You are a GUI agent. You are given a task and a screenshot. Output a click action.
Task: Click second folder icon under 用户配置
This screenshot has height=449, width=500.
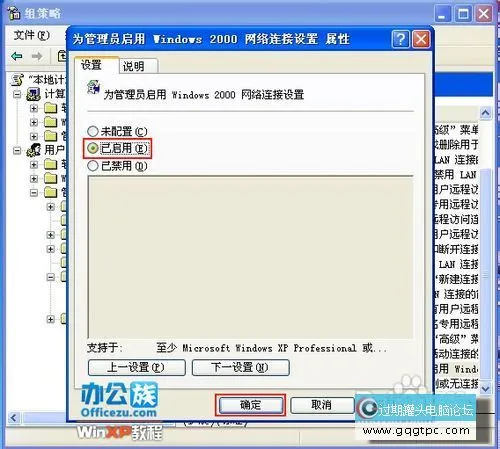[x=51, y=178]
